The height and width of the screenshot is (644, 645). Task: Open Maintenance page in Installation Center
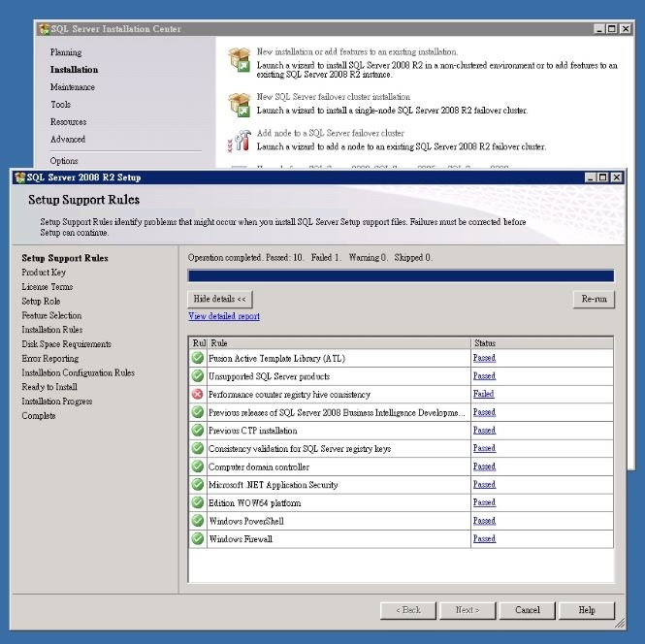tap(73, 86)
